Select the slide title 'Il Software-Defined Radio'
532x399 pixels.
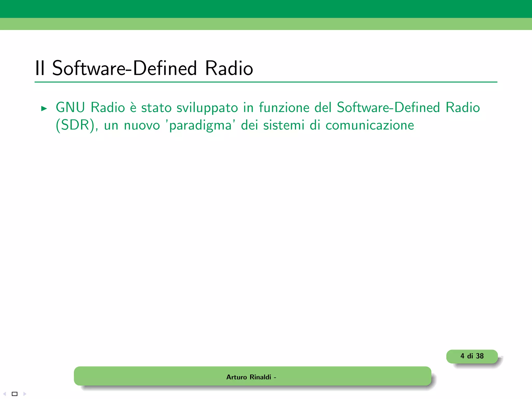tap(144, 68)
